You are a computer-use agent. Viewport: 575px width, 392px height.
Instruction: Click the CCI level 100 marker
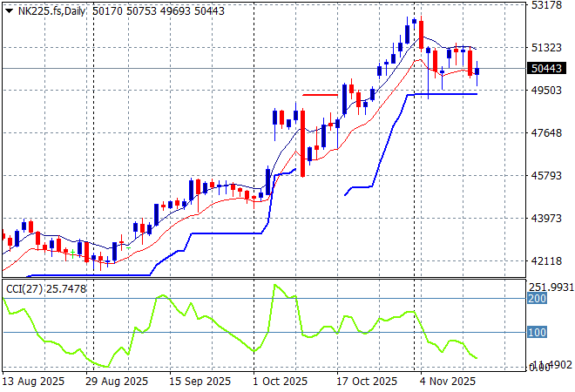click(536, 333)
